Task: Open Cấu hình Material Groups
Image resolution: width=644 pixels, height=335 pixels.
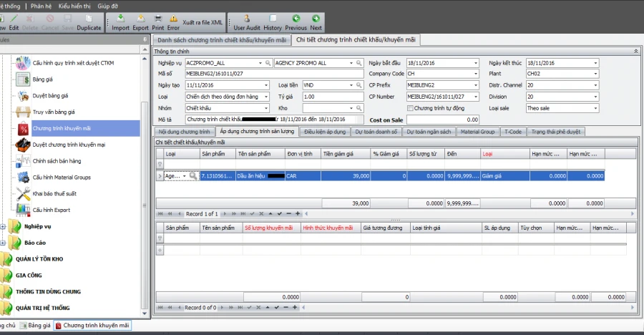Action: tap(62, 177)
